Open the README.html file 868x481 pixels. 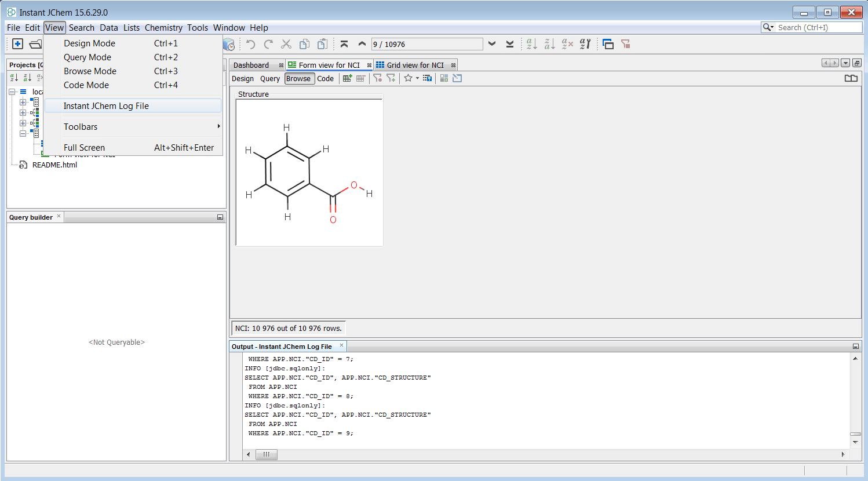pos(54,165)
